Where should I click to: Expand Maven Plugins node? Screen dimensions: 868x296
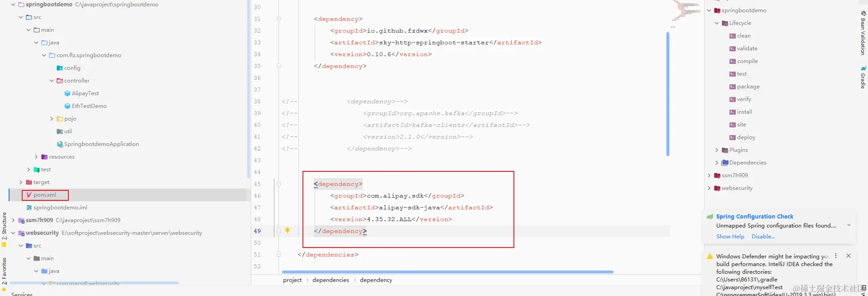click(x=717, y=150)
